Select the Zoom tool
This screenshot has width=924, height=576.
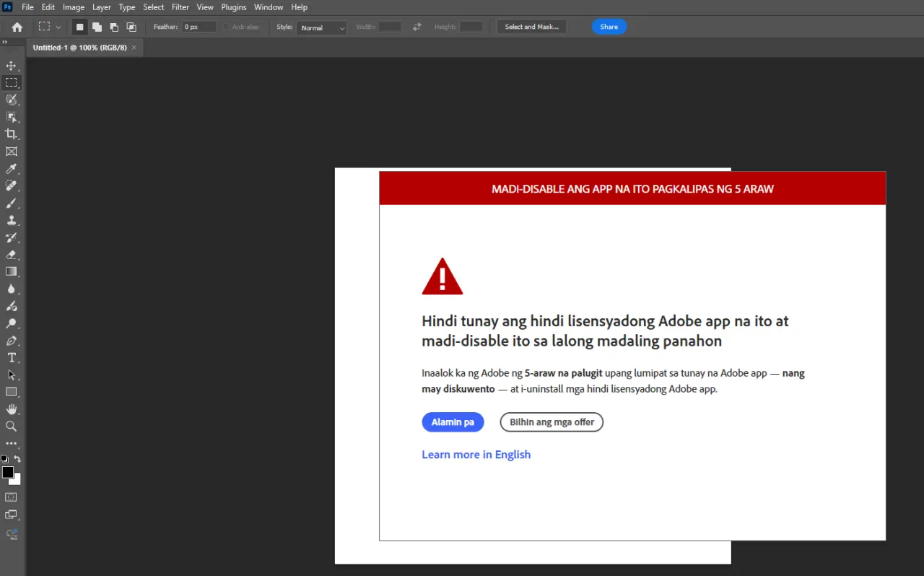(12, 427)
